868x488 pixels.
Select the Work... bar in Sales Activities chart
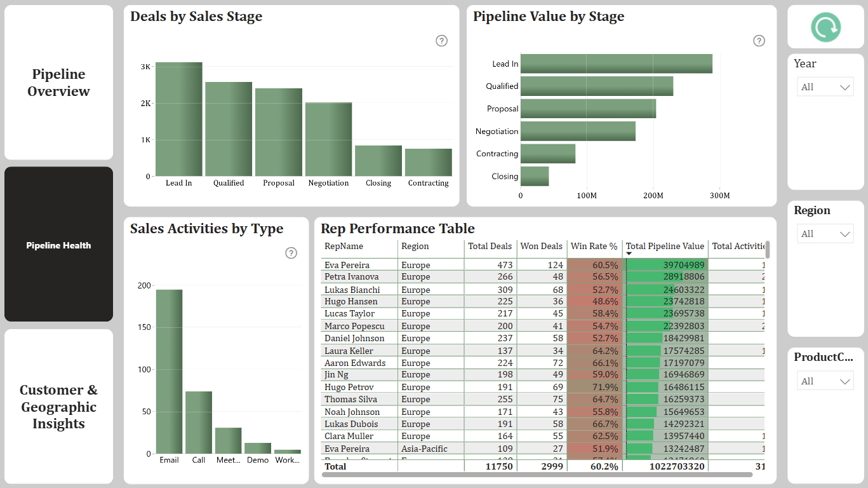288,452
